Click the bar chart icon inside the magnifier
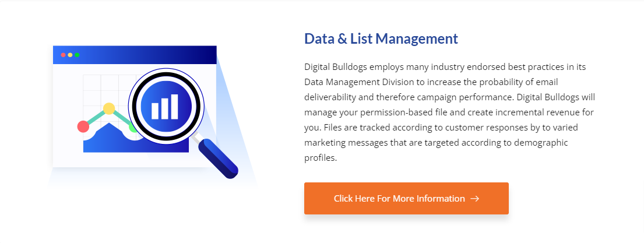644x243 pixels. point(164,107)
